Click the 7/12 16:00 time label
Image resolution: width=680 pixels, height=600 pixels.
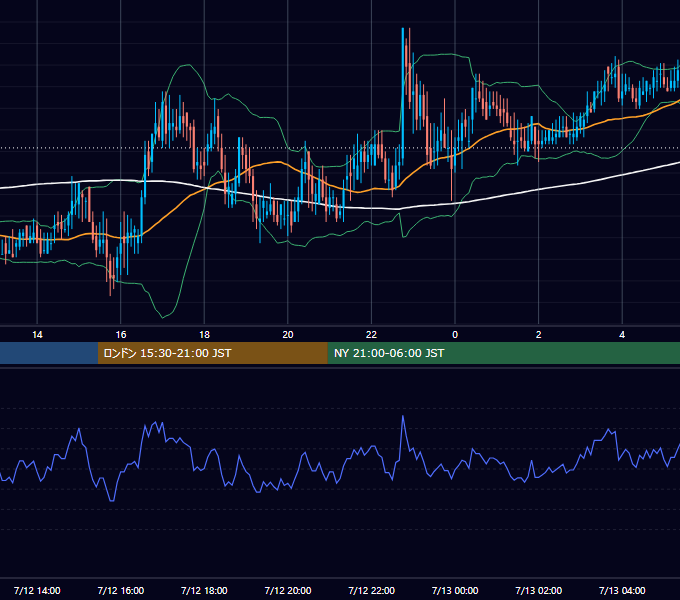pos(121,590)
